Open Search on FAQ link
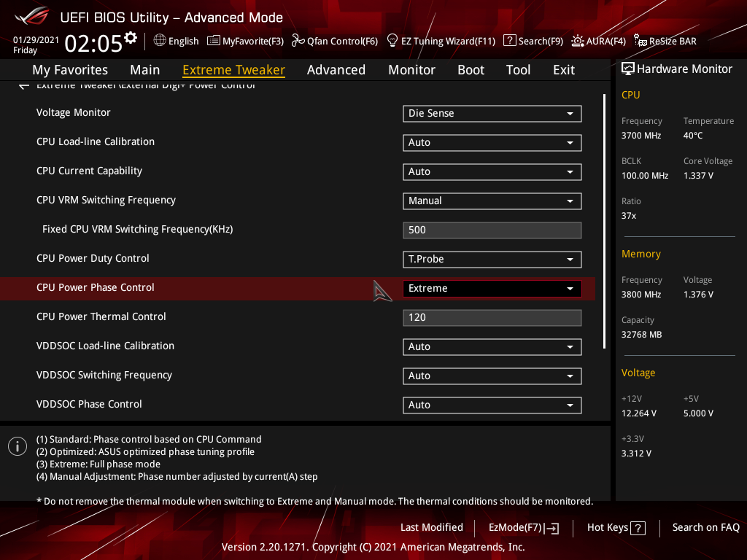The width and height of the screenshot is (747, 560). click(705, 527)
